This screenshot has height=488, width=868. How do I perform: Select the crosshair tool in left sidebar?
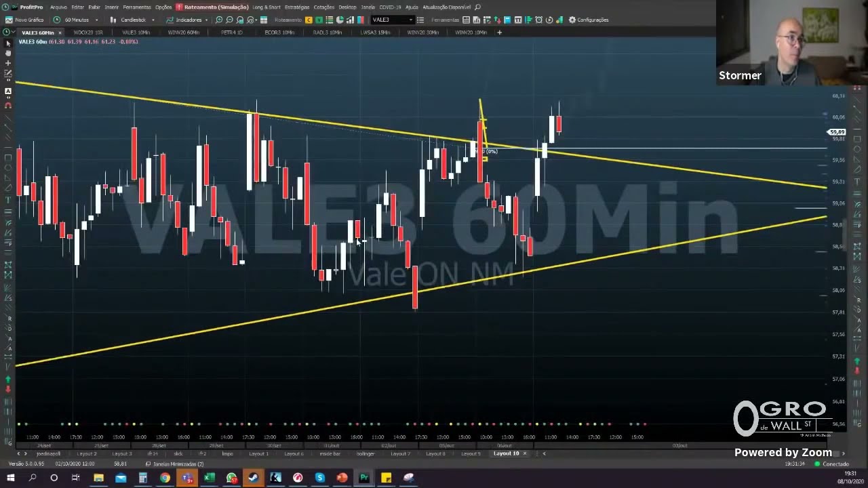8,63
